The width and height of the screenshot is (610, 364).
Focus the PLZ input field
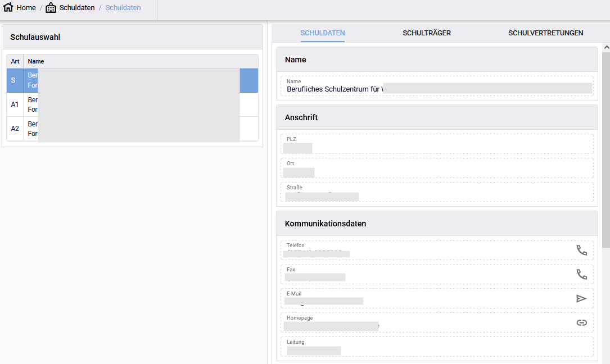[x=436, y=147]
